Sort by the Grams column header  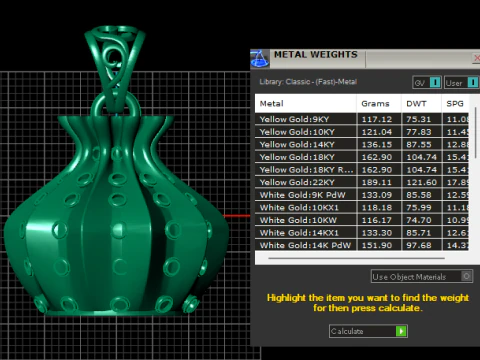[379, 104]
